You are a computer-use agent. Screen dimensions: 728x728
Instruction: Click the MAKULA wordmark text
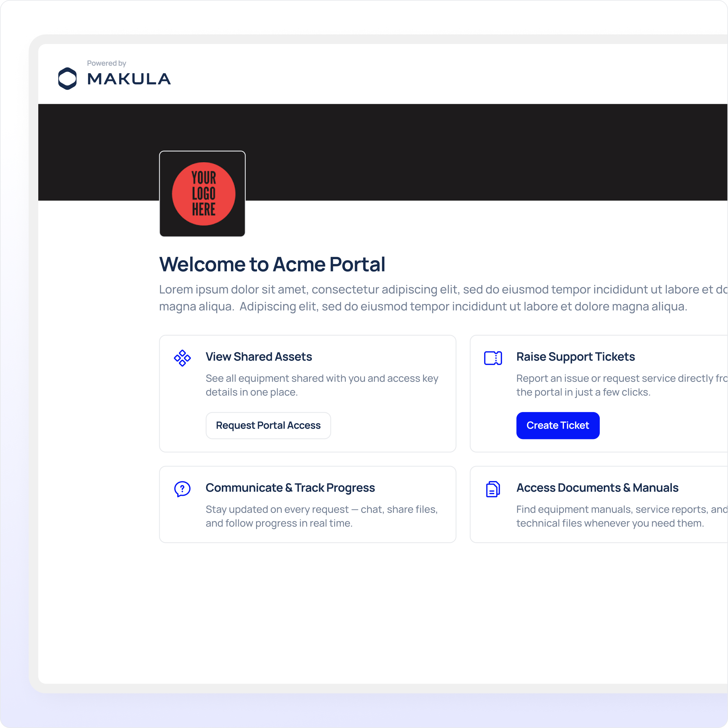pyautogui.click(x=129, y=79)
